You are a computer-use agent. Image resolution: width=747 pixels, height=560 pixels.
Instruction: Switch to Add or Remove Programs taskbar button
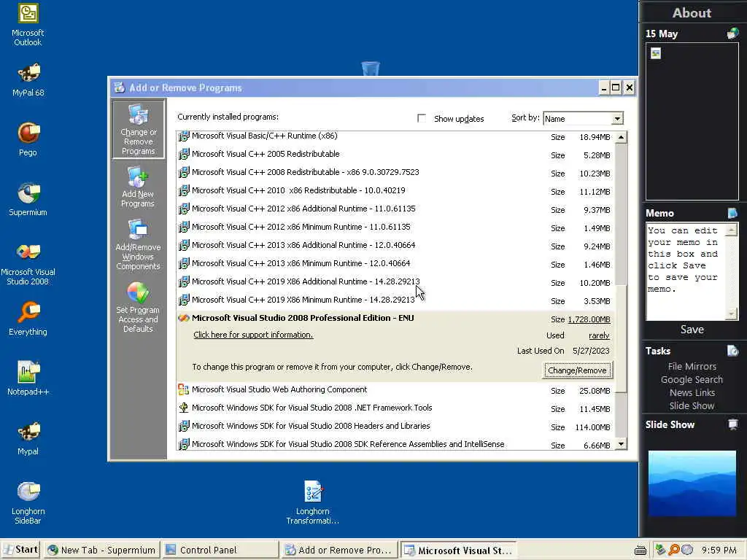click(x=338, y=550)
